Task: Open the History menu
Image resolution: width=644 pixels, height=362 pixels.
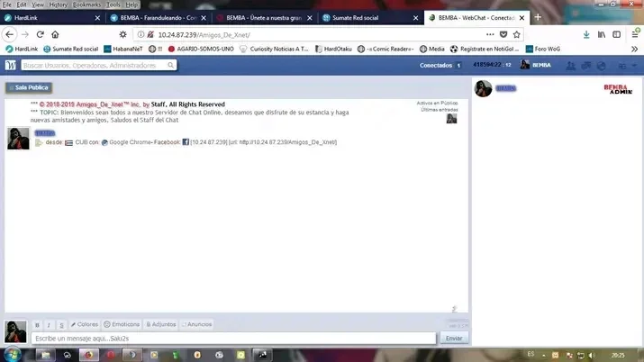Action: pyautogui.click(x=59, y=5)
